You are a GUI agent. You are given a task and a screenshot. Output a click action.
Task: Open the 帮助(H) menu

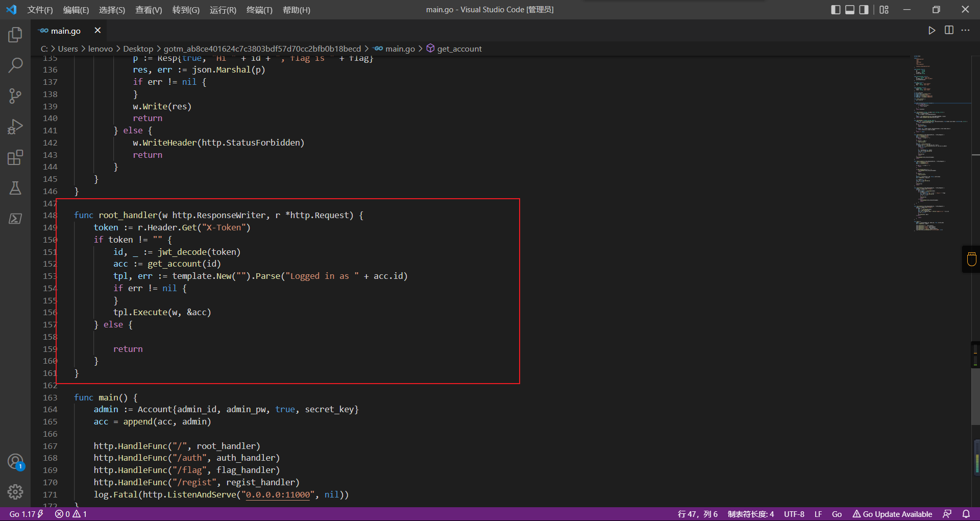pyautogui.click(x=297, y=10)
